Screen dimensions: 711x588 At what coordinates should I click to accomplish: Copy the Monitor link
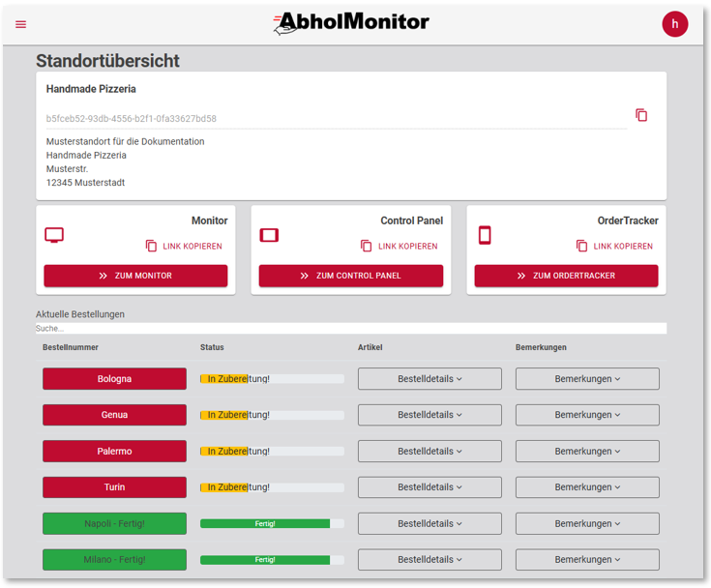point(184,247)
